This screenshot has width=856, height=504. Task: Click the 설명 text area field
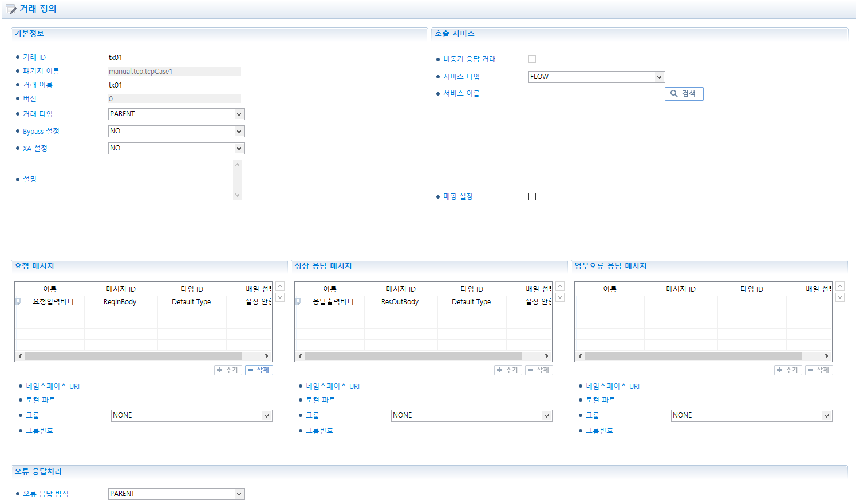171,180
